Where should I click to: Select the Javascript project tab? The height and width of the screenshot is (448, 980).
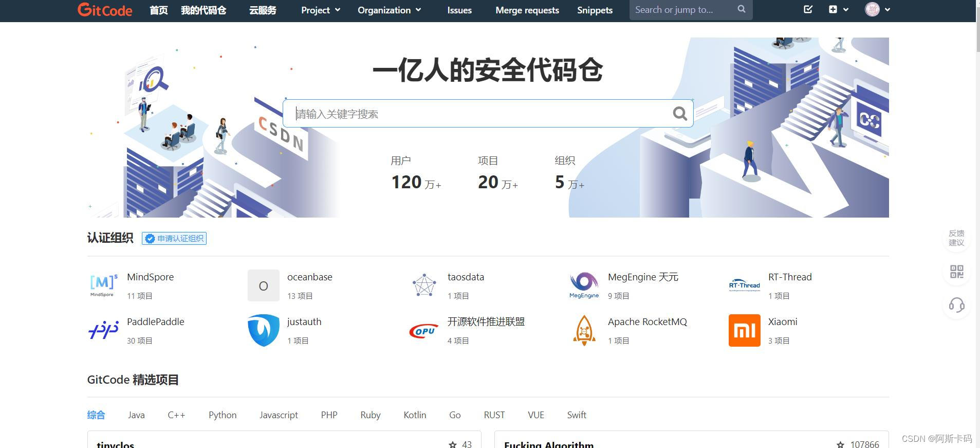click(279, 415)
